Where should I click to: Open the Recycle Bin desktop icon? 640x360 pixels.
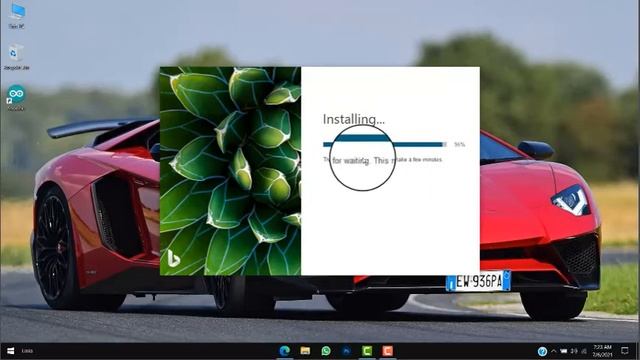pos(16,57)
